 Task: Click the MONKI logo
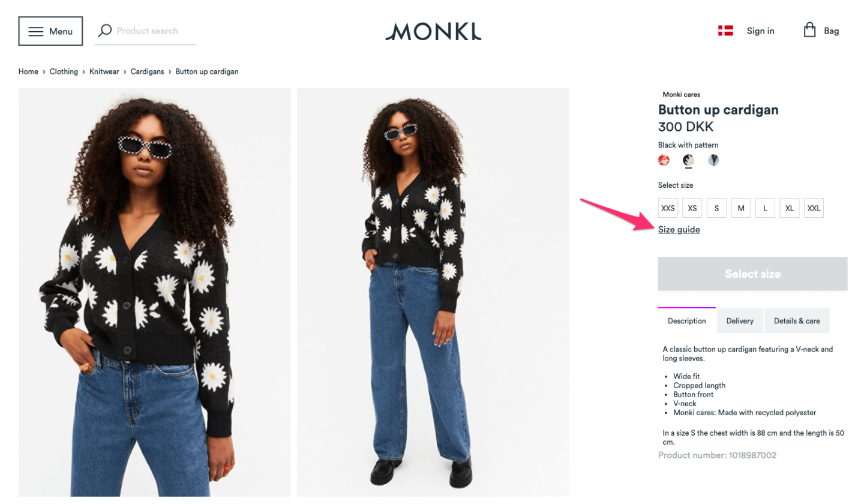pyautogui.click(x=433, y=32)
